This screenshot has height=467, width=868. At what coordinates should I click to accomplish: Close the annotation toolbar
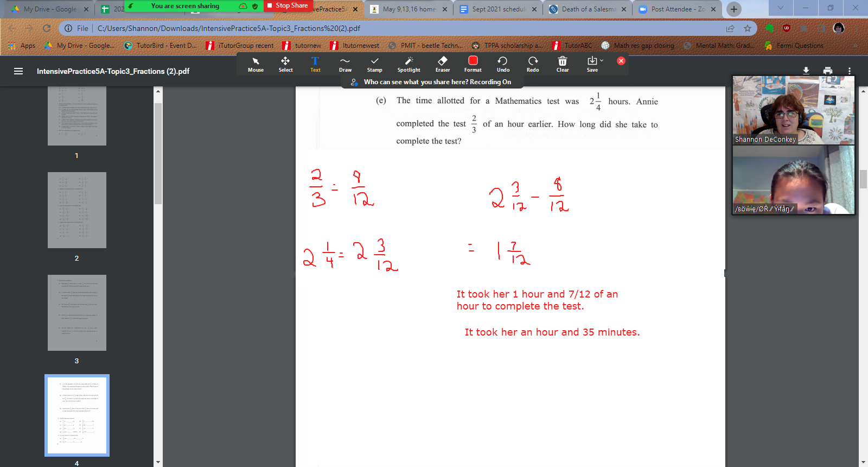click(x=621, y=61)
